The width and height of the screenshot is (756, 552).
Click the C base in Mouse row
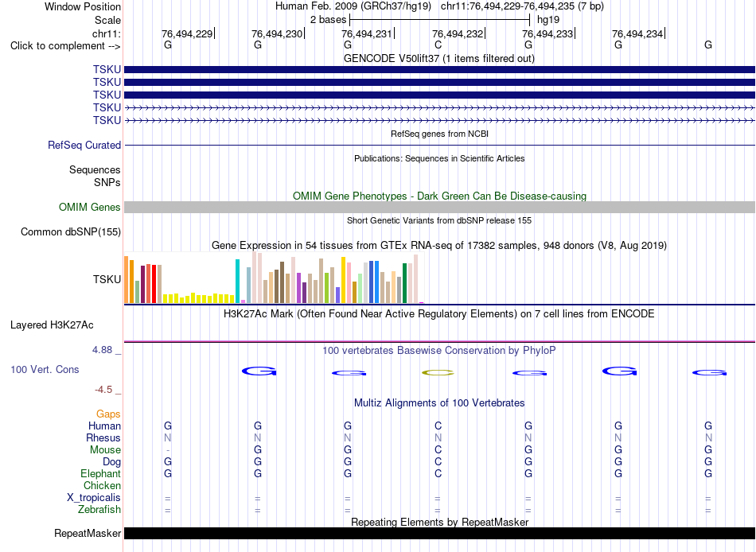[x=438, y=450]
